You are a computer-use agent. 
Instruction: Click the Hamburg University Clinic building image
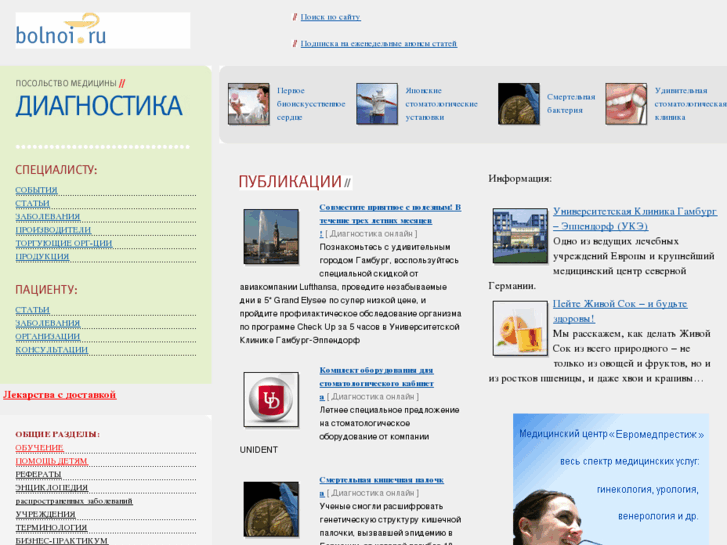519,236
